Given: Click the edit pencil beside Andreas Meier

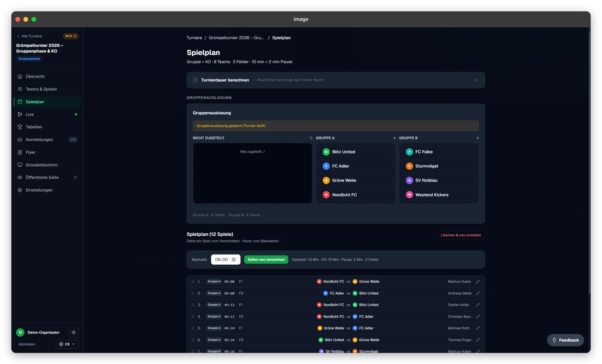Looking at the screenshot, I should click(478, 293).
